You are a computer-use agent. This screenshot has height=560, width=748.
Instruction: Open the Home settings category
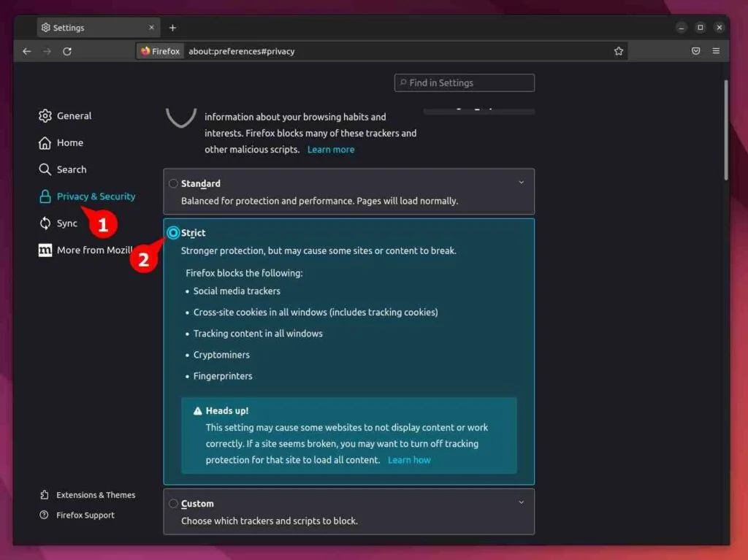click(x=61, y=142)
